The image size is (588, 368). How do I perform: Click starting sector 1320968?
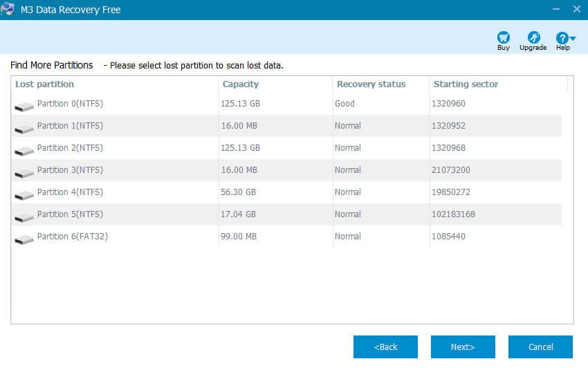click(448, 148)
